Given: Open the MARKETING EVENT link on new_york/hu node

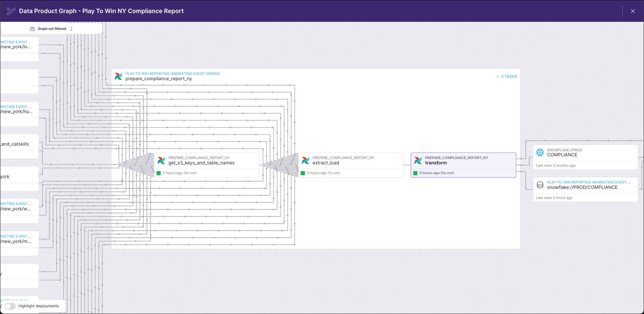Looking at the screenshot, I should 15,107.
